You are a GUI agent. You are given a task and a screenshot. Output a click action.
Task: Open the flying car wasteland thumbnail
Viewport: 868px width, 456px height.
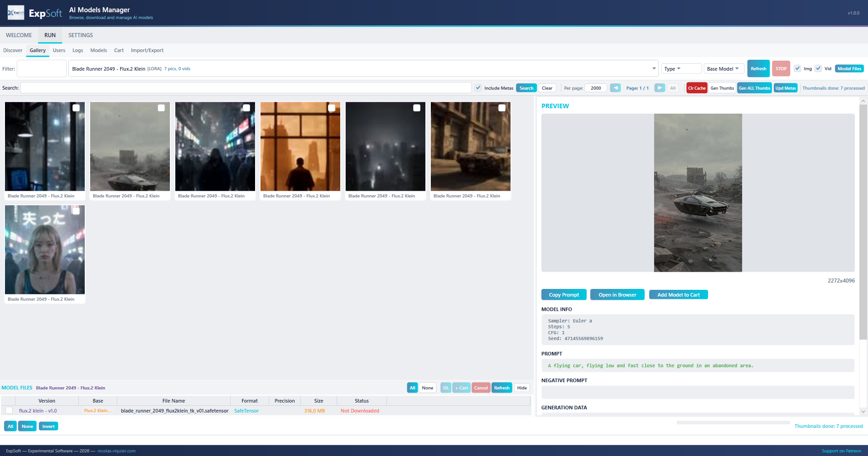(130, 146)
